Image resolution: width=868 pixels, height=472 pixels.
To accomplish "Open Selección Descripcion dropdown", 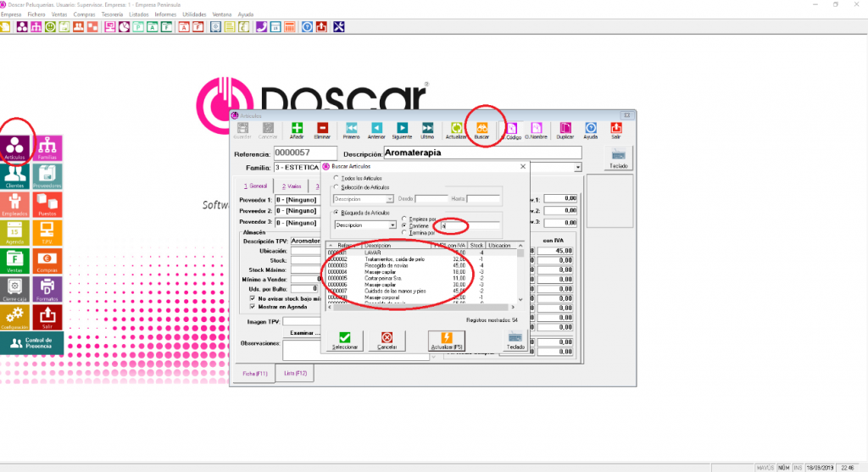I will coord(390,198).
